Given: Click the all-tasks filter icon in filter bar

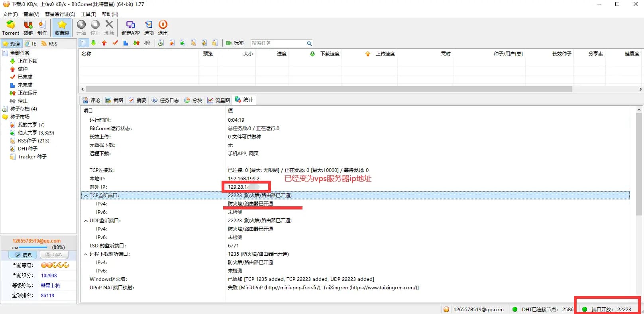Looking at the screenshot, I should pyautogui.click(x=83, y=43).
